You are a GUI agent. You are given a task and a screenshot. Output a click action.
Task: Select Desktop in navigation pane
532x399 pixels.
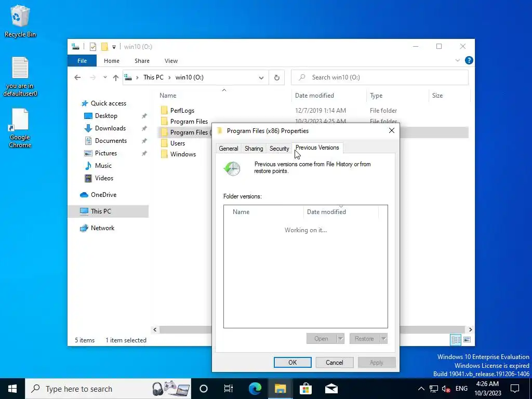coord(106,116)
